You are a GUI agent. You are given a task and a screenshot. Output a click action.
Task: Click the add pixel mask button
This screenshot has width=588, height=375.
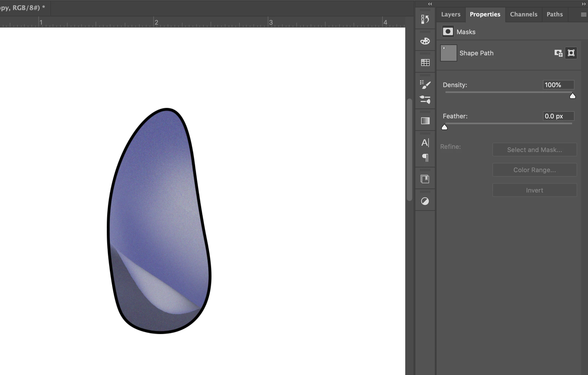click(558, 53)
